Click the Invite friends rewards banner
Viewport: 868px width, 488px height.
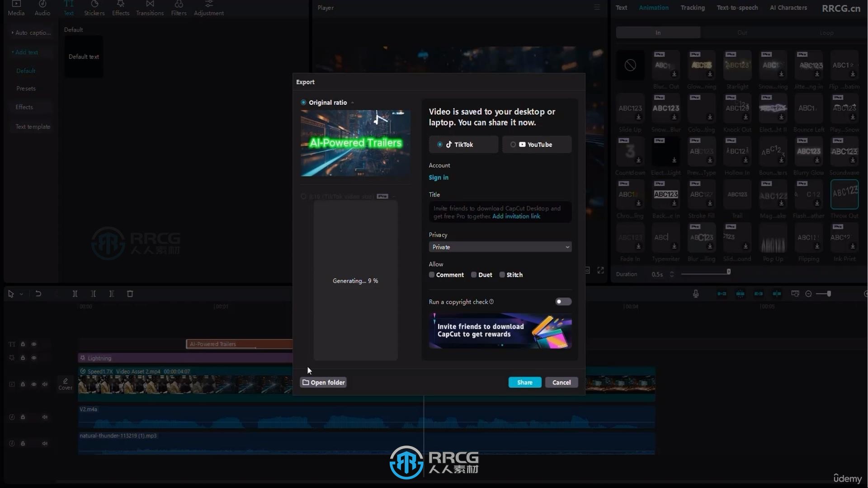click(x=500, y=331)
